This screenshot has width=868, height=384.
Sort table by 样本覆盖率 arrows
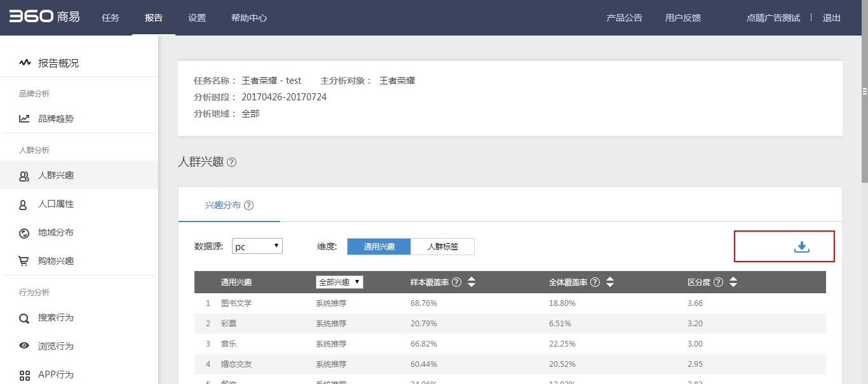[x=471, y=282]
